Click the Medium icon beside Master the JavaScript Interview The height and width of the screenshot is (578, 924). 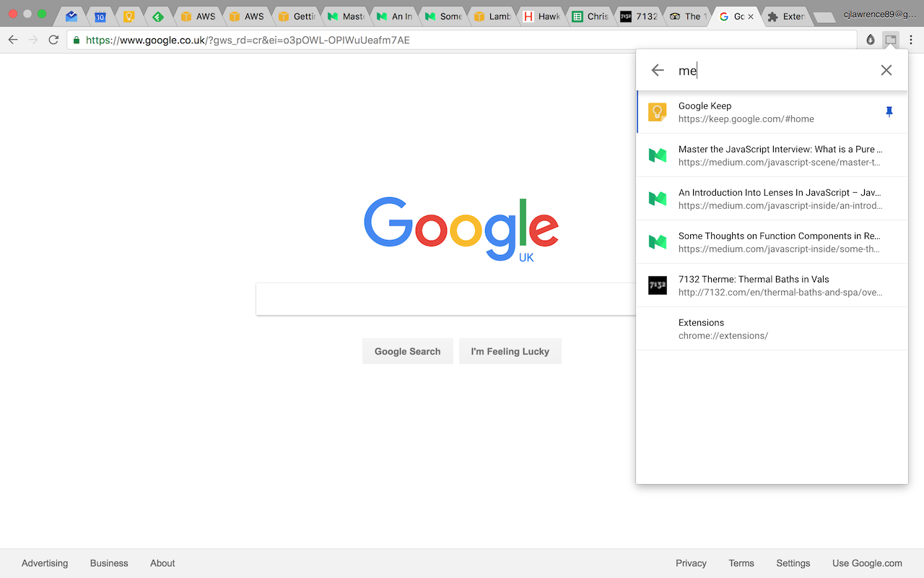click(x=658, y=155)
